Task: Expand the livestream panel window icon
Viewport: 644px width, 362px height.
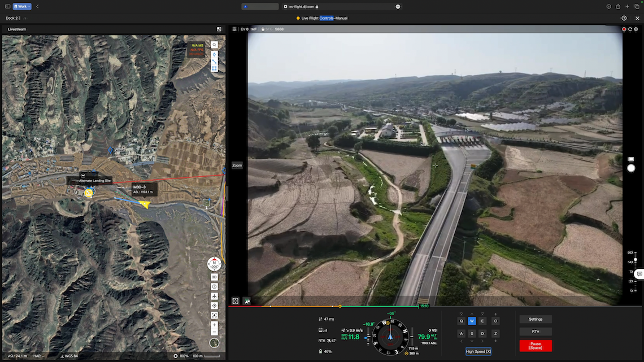Action: (219, 29)
